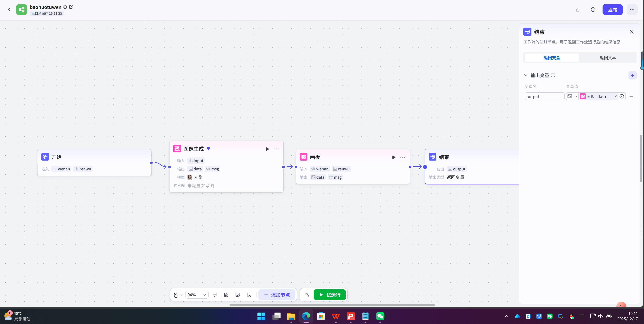Click the blue 发布 publish button
644x324 pixels.
tap(612, 10)
